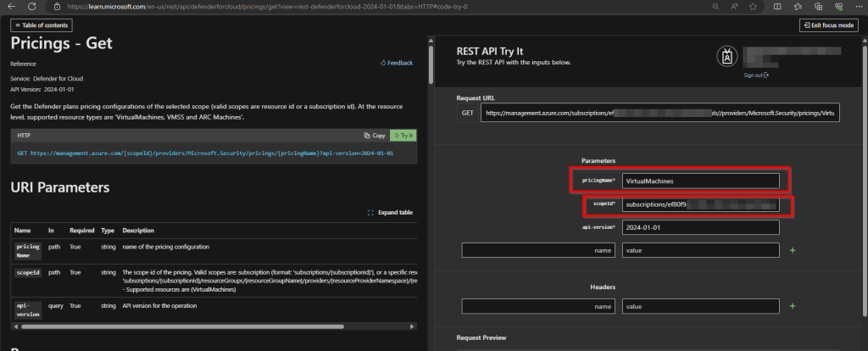This screenshot has width=868, height=351.
Task: Open the Feedback link
Action: 397,63
